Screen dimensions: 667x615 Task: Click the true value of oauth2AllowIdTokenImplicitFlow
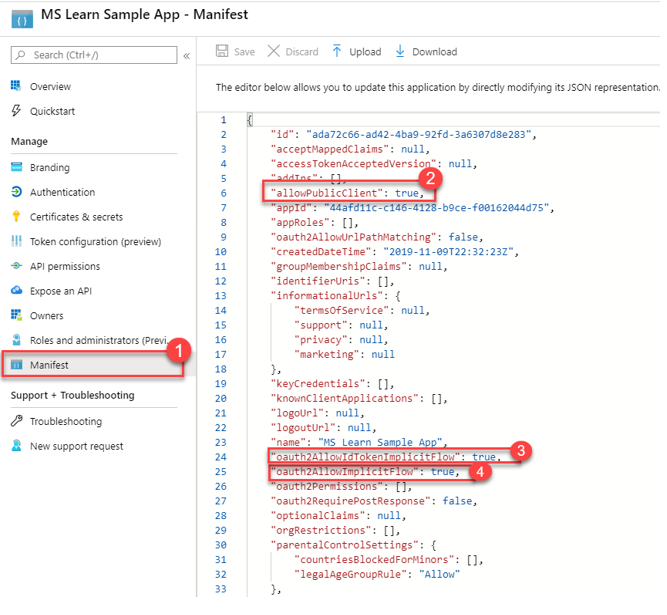point(484,457)
